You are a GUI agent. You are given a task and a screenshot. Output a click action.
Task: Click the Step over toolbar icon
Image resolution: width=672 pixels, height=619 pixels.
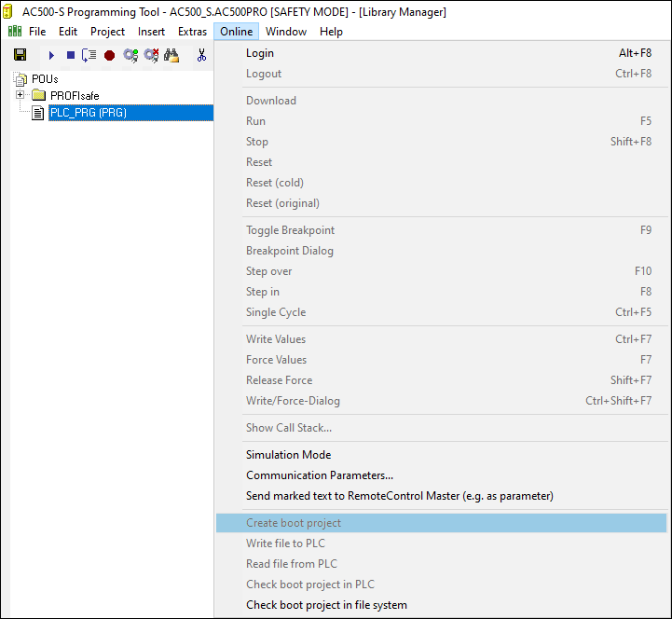click(x=89, y=55)
